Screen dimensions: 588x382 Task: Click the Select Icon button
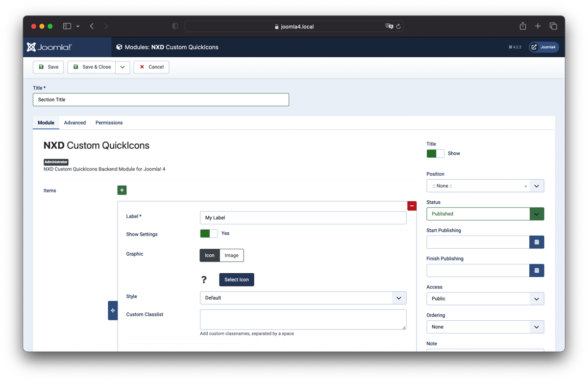[x=237, y=280]
